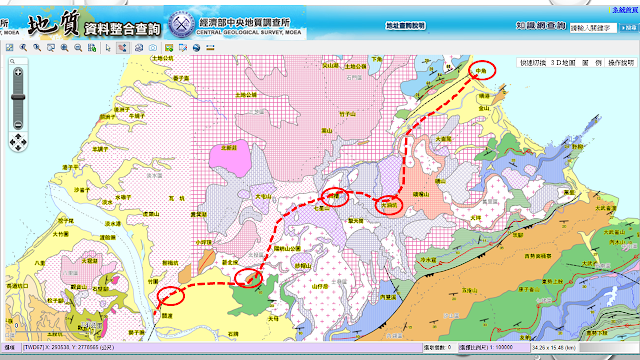640x360 pixels.
Task: Click the 陽明山公園 label on the map
Action: point(287,248)
